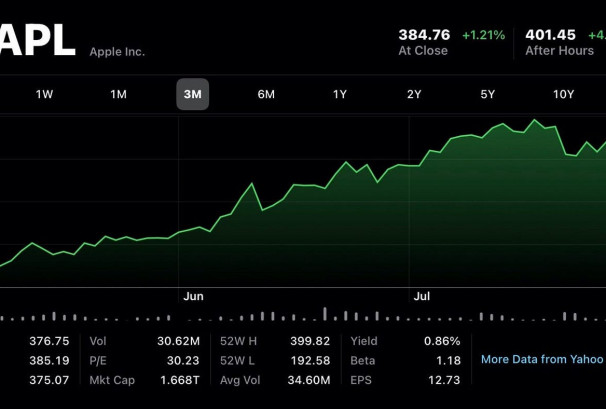This screenshot has height=409, width=606.
Task: Show the 1Y chart range
Action: coord(340,94)
